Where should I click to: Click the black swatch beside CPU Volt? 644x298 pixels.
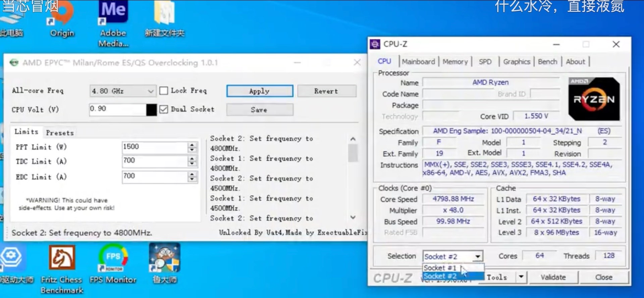pos(151,110)
